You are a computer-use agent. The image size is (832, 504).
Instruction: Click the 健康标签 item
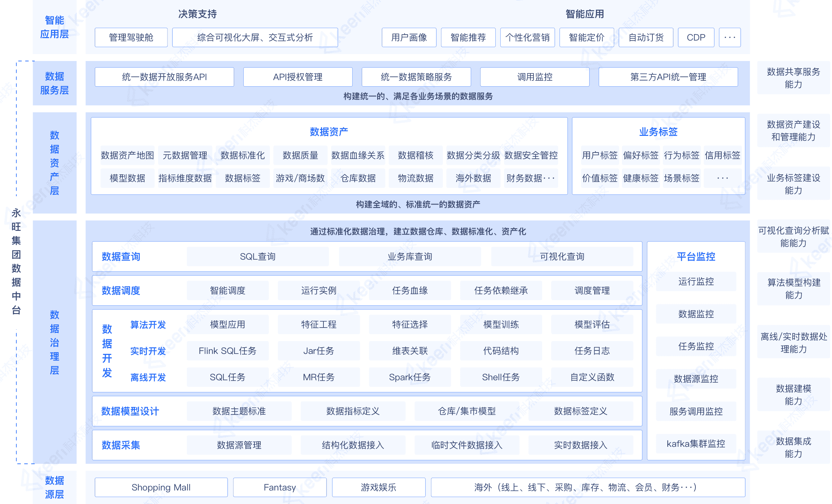(641, 178)
